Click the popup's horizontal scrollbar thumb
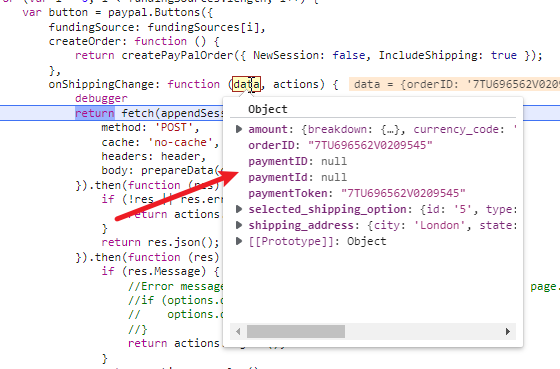The width and height of the screenshot is (560, 369). (296, 331)
